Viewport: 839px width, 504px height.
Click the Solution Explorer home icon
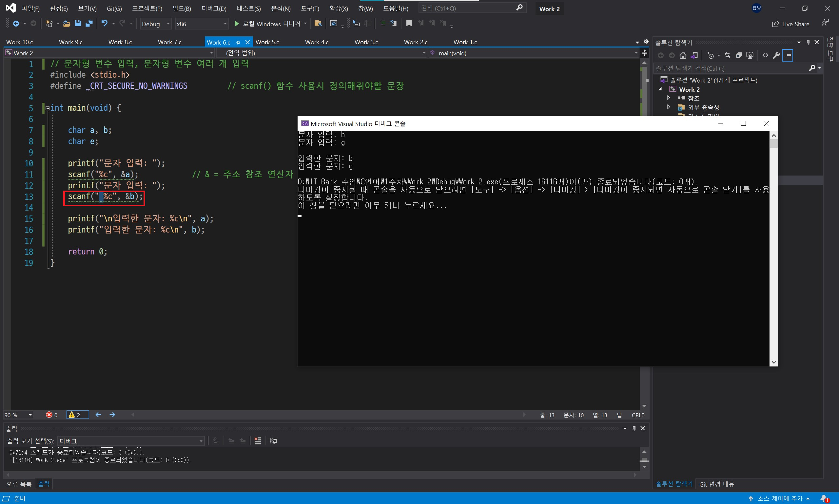click(x=683, y=55)
